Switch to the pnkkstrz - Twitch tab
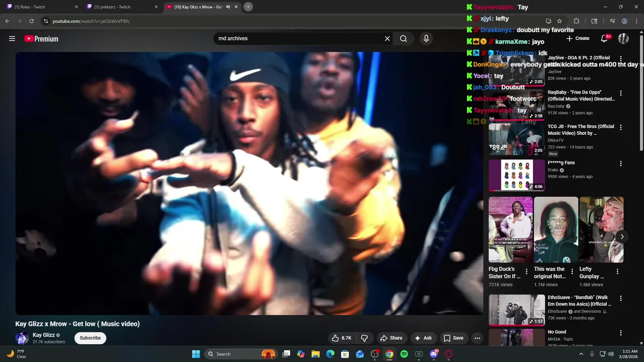This screenshot has height=362, width=644. click(122, 7)
